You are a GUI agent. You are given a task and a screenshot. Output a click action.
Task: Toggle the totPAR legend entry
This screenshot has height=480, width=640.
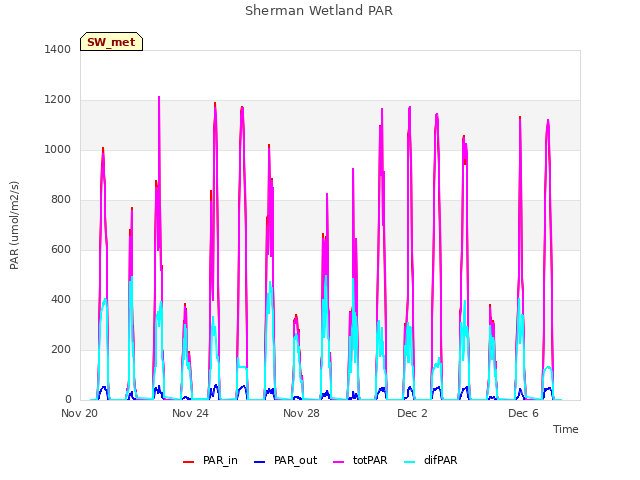pyautogui.click(x=360, y=460)
